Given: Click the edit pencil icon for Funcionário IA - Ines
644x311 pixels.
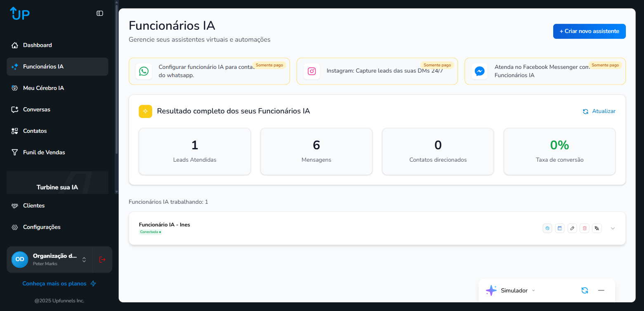Looking at the screenshot, I should pos(572,228).
